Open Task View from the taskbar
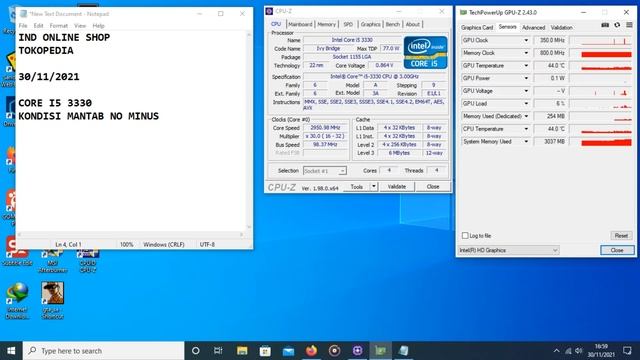 (x=218, y=351)
